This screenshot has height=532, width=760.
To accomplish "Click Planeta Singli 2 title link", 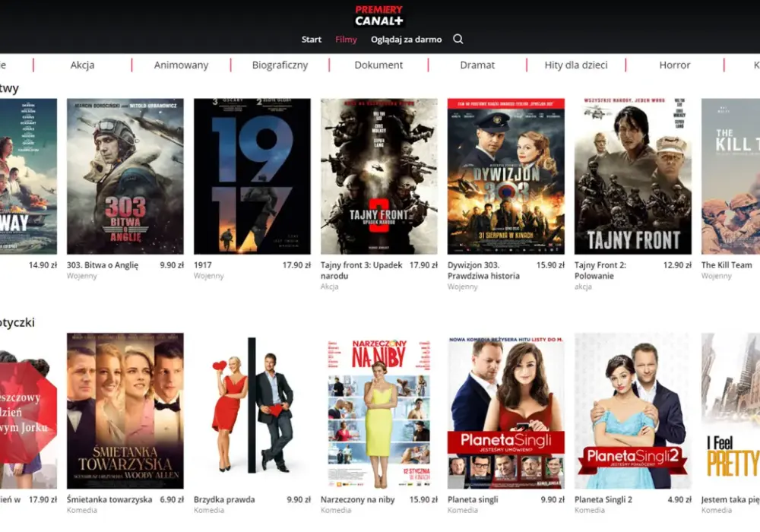I will (x=603, y=499).
